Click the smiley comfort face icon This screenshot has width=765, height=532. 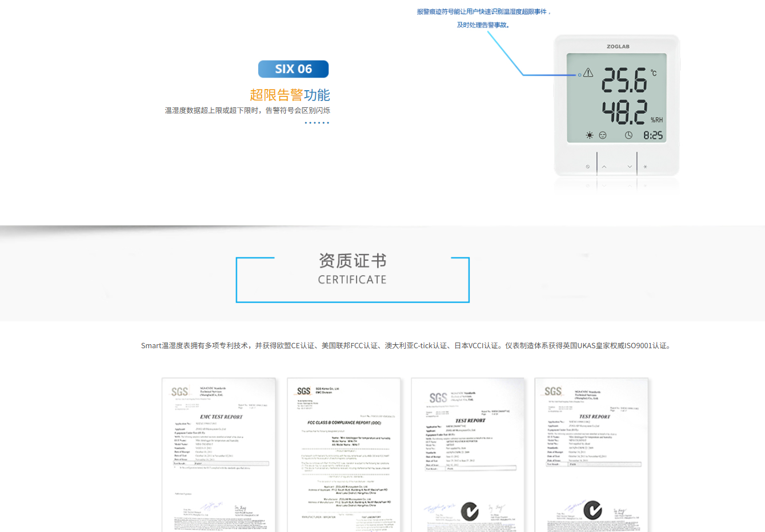[x=603, y=135]
